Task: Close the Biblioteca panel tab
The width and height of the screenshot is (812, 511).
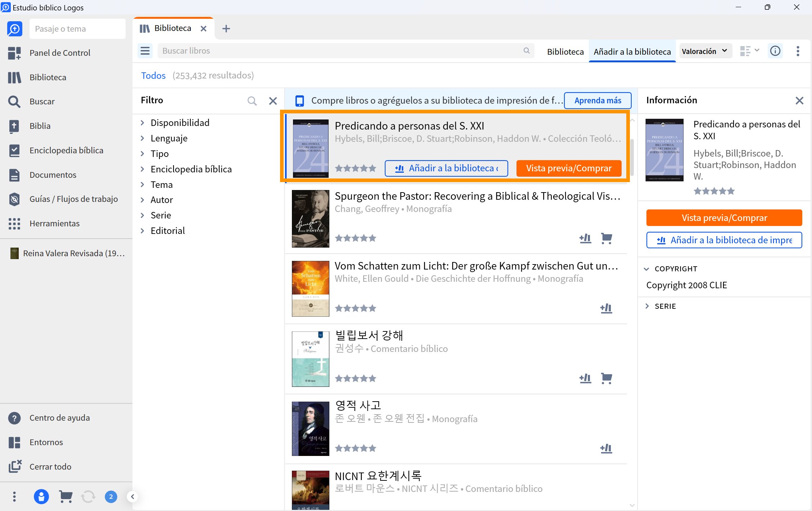Action: 203,29
